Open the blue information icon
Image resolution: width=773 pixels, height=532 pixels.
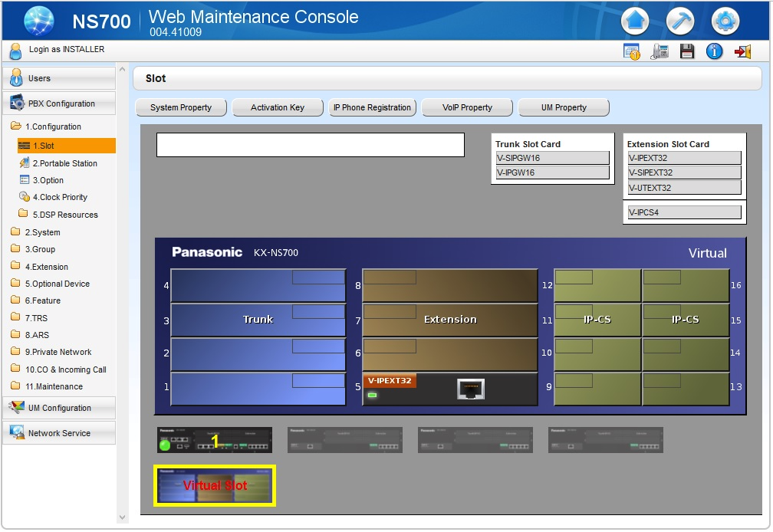tap(714, 51)
